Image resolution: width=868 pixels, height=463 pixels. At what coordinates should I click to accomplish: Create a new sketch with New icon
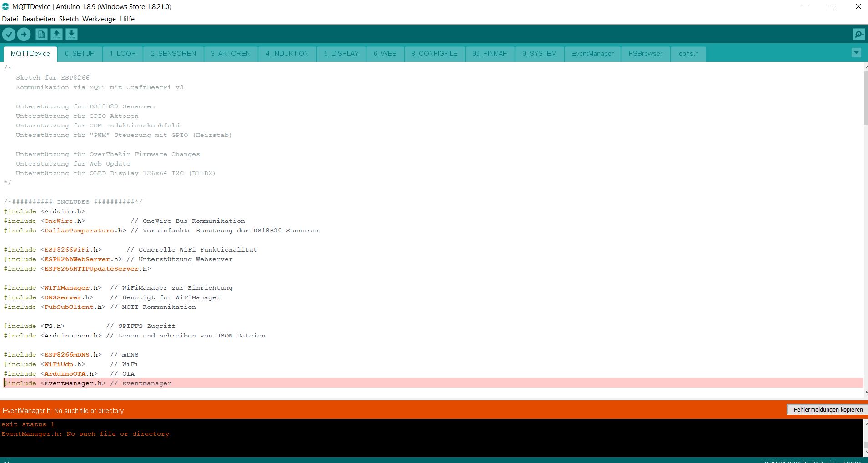click(41, 34)
